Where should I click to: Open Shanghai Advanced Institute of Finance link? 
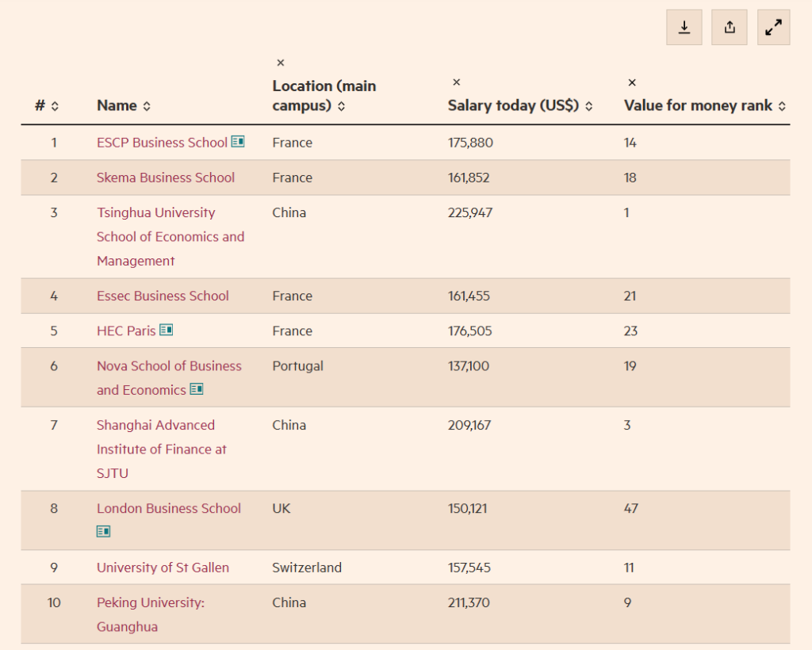click(162, 449)
